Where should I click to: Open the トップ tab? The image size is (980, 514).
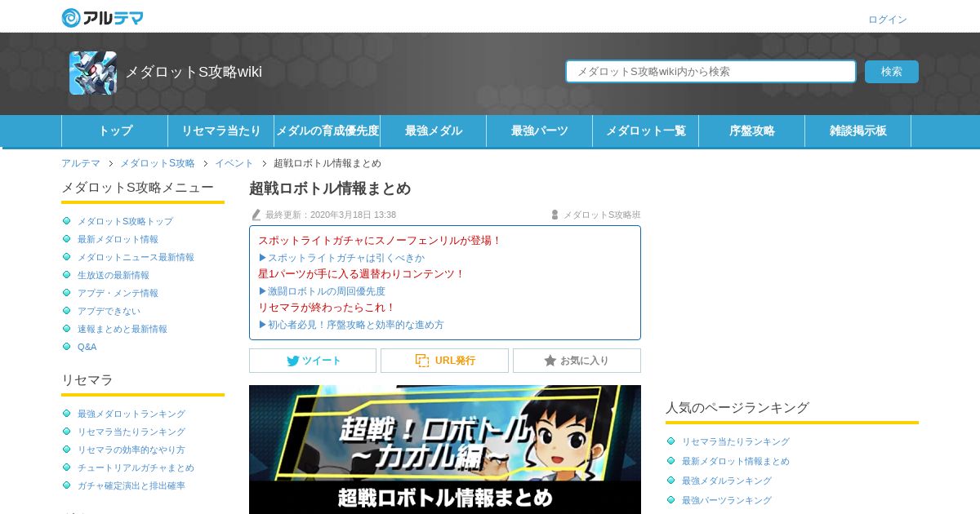point(115,131)
